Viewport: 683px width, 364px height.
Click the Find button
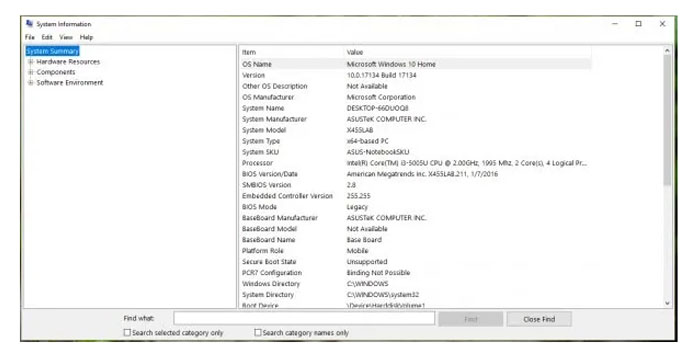point(471,319)
